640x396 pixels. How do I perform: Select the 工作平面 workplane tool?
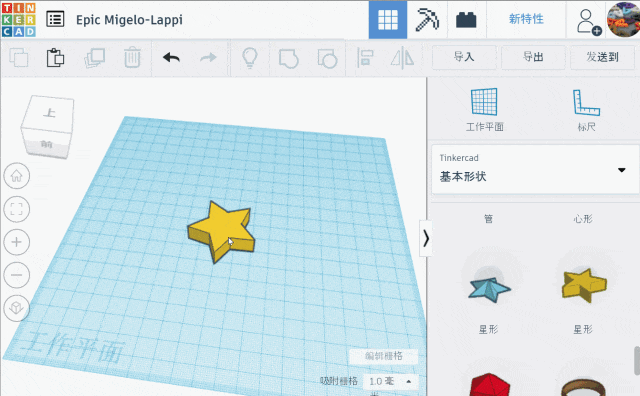point(484,109)
